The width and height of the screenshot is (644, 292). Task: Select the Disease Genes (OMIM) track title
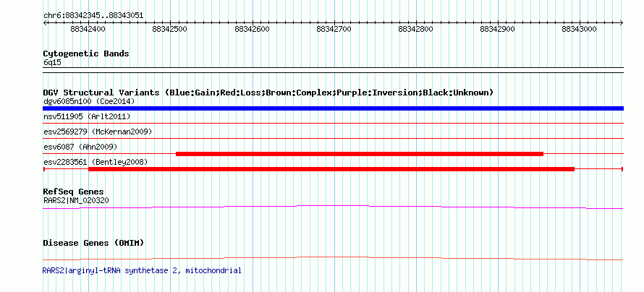[93, 243]
